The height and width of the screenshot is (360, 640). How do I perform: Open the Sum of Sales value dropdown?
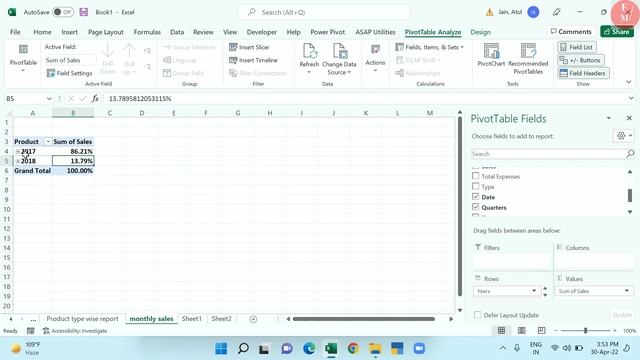point(627,291)
